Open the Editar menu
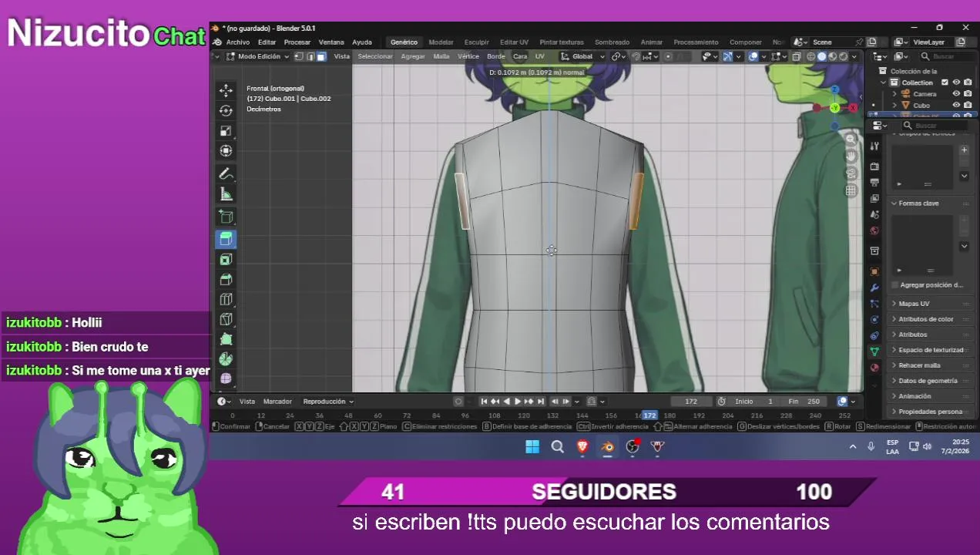The image size is (980, 555). (x=267, y=42)
